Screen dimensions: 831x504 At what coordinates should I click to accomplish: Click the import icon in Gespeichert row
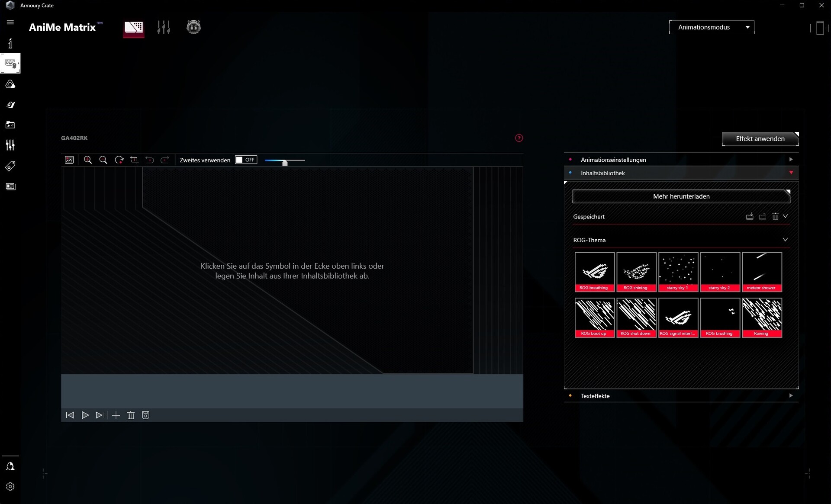tap(750, 216)
